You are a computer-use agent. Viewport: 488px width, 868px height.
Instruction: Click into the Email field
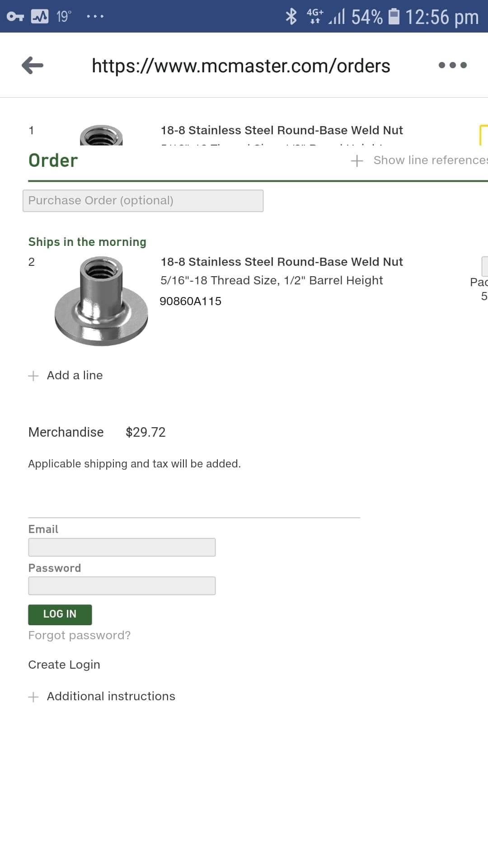tap(122, 547)
